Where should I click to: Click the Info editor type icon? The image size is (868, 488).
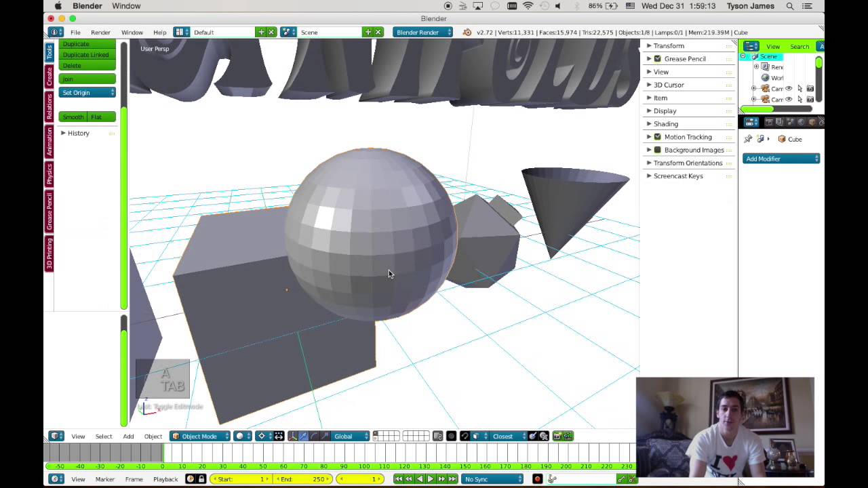point(56,33)
